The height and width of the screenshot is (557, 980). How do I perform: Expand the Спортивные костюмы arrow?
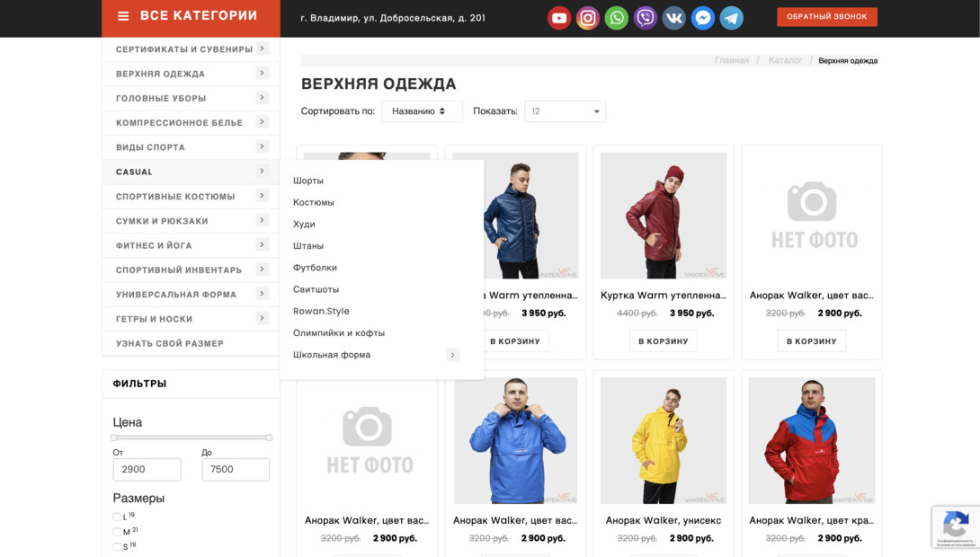[262, 196]
